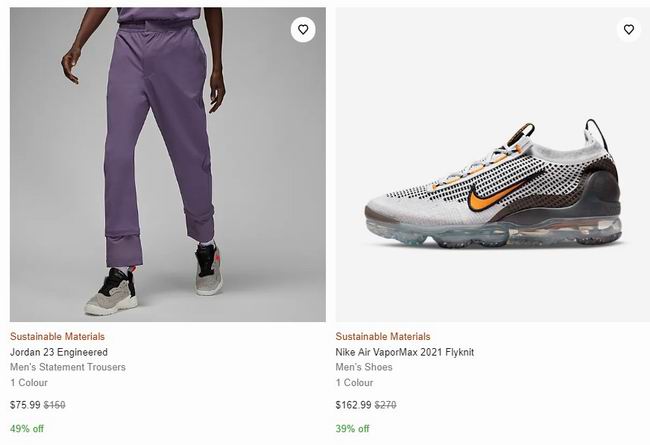This screenshot has height=445, width=650.
Task: Click the $162.99 sale price
Action: [353, 405]
